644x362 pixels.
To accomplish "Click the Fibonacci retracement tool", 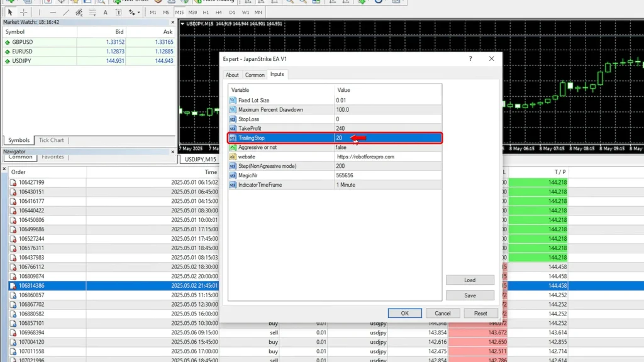I will pos(92,12).
